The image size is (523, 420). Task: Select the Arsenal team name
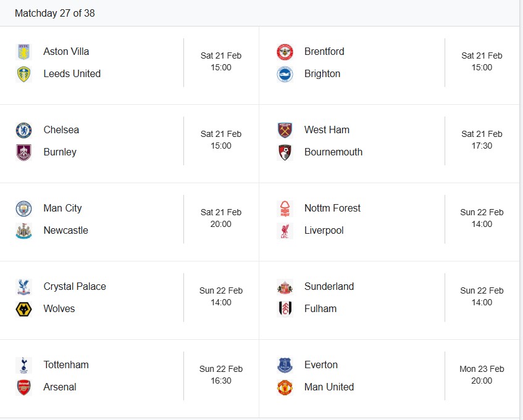pyautogui.click(x=60, y=387)
